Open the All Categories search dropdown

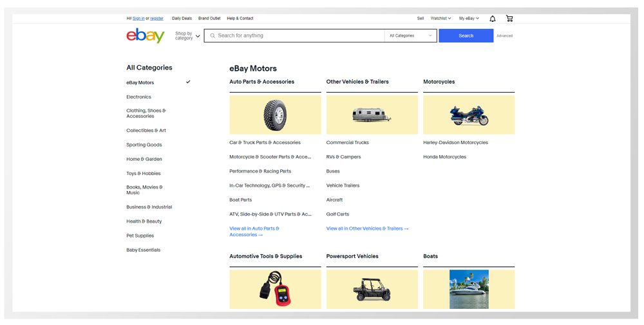(x=410, y=36)
